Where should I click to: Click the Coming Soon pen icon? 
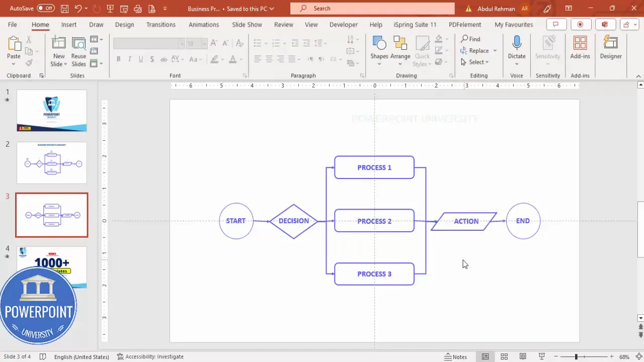(x=547, y=9)
